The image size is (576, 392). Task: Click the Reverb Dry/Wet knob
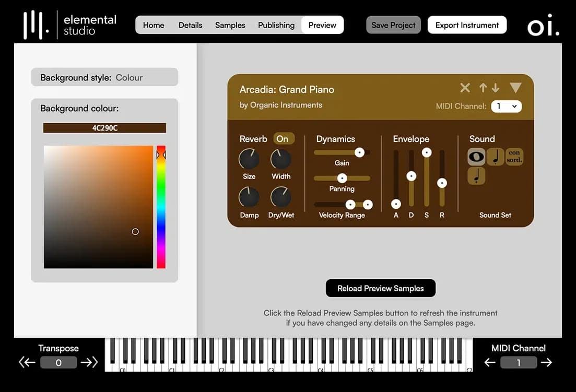[280, 197]
